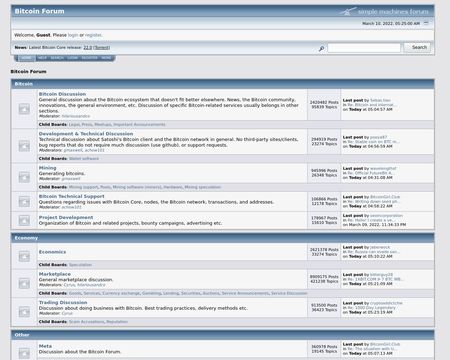Open Mining board's last post topic link
The image size is (450, 360).
coord(371,173)
